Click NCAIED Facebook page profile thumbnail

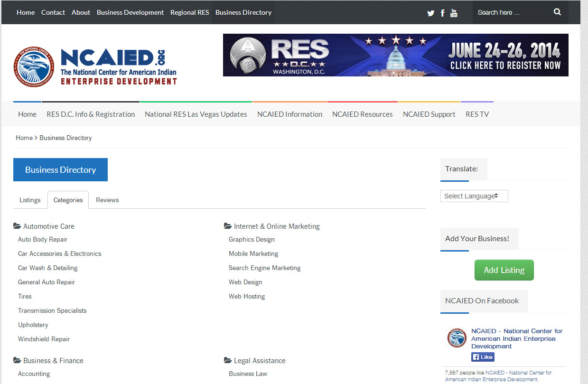point(457,338)
